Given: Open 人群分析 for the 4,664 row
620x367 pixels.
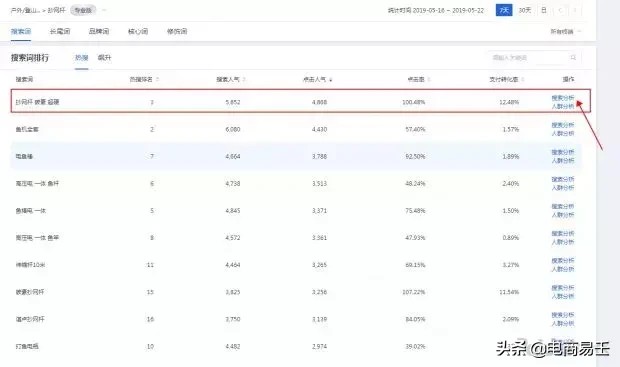Looking at the screenshot, I should (563, 161).
